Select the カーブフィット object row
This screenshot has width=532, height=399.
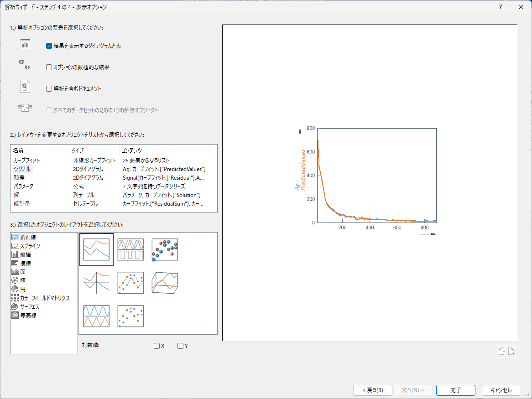click(x=26, y=161)
